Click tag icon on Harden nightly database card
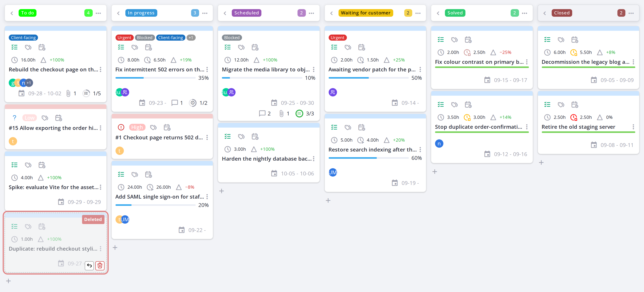This screenshot has height=292, width=644. tap(241, 136)
